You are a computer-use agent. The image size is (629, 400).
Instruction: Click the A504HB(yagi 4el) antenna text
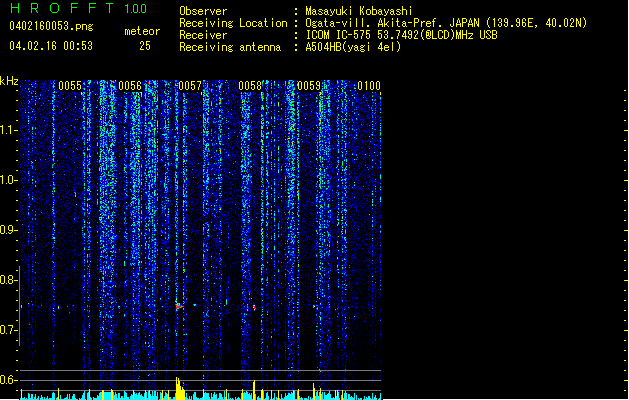tap(353, 47)
